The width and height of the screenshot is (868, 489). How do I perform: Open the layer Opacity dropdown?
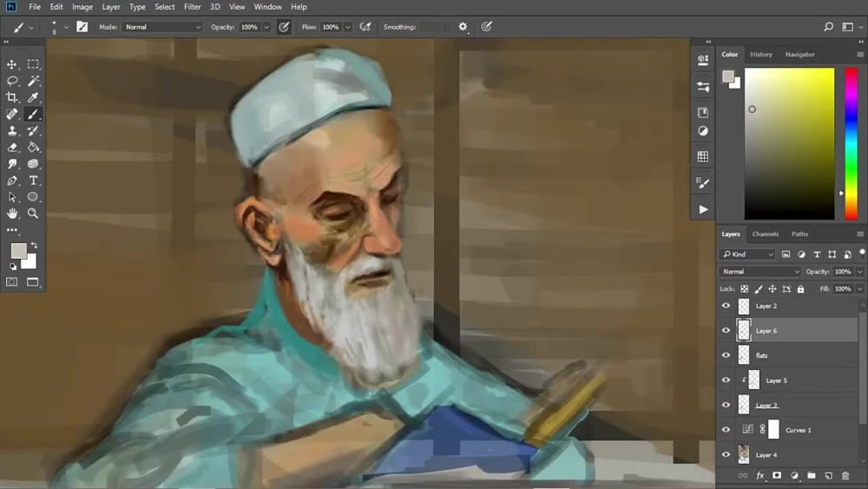coord(859,272)
